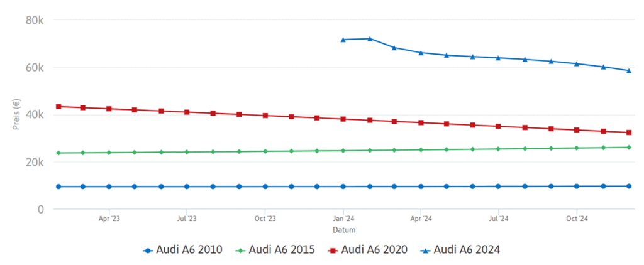Screen dimensions: 644x265
Task: Click the red 2020 data point at Jan '24
Action: 343,119
